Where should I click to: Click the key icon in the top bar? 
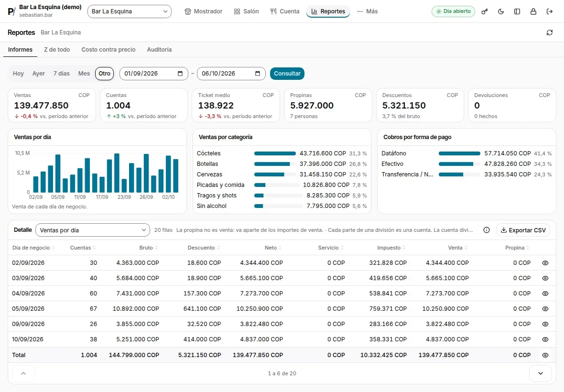[x=485, y=11]
